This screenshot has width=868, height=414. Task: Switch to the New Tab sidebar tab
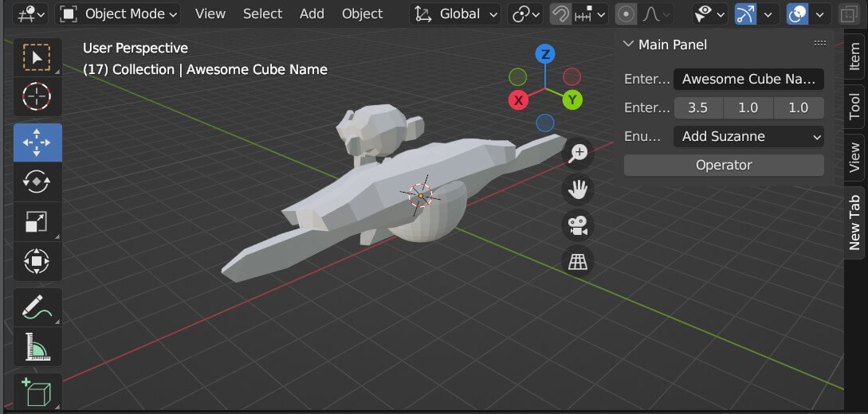[854, 222]
